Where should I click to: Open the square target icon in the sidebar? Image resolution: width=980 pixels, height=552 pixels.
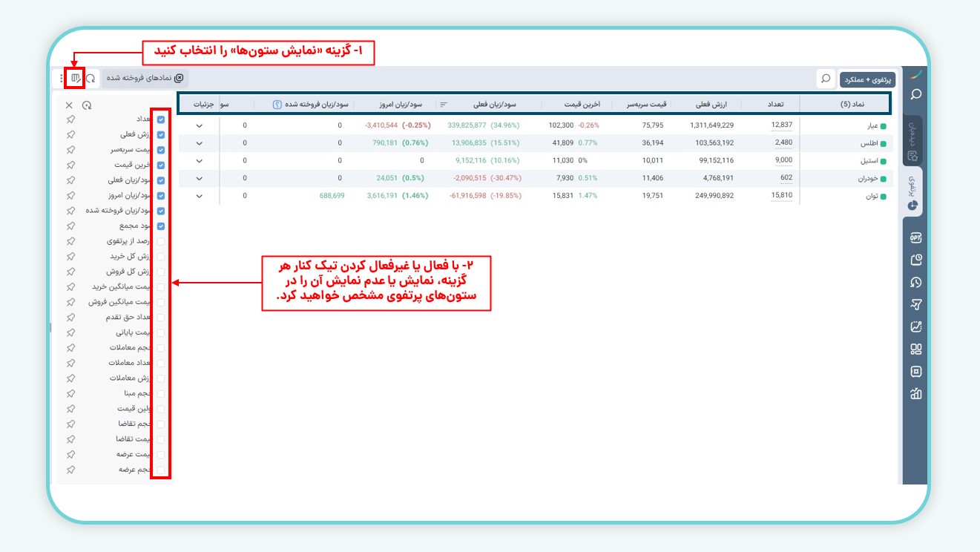pyautogui.click(x=916, y=371)
